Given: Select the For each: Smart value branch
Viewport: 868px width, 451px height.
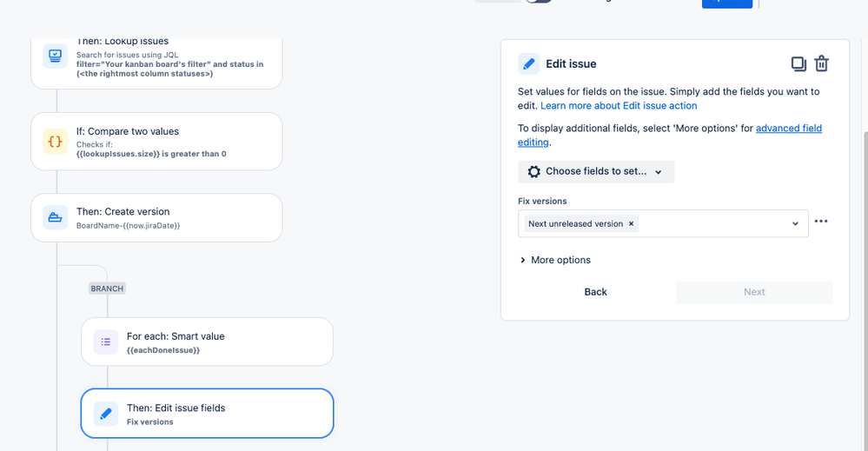Looking at the screenshot, I should [207, 342].
